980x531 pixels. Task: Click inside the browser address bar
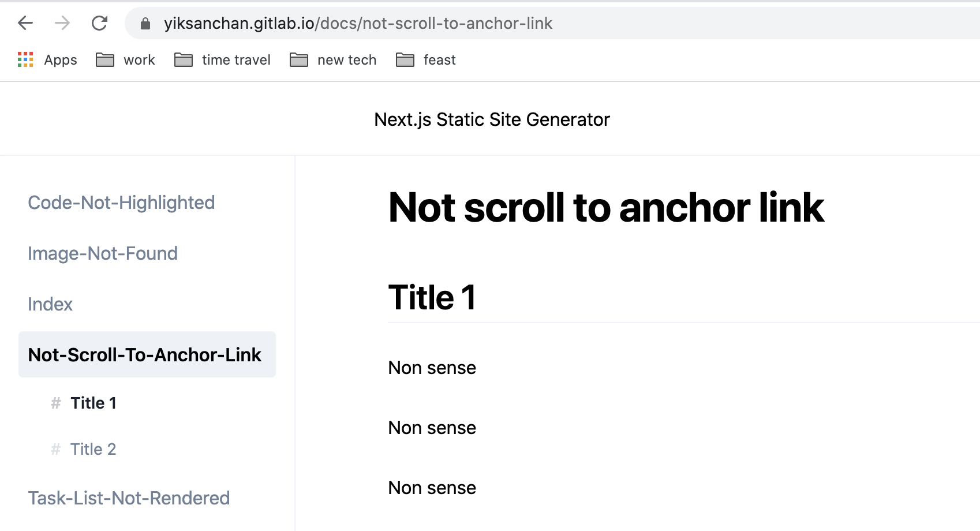[358, 23]
